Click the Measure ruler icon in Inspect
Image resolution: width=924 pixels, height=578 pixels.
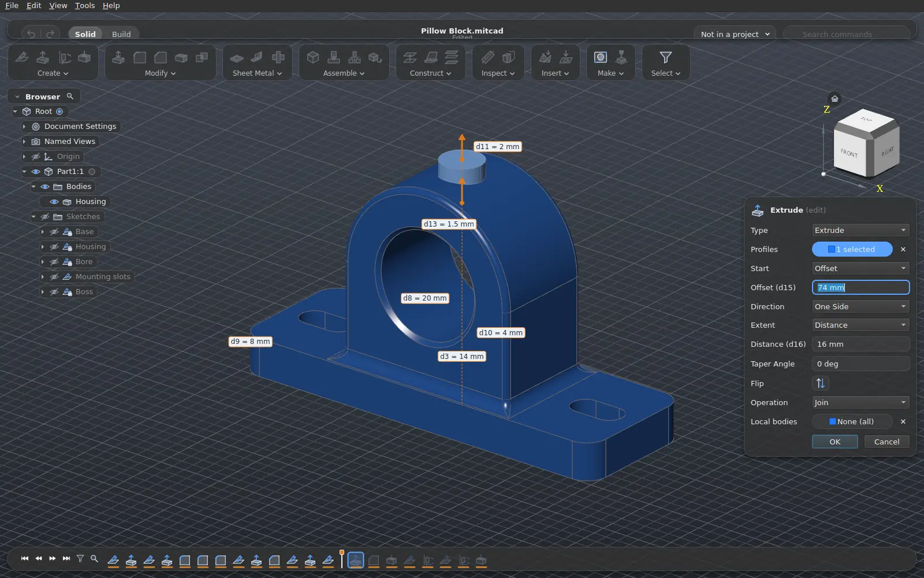click(x=487, y=57)
